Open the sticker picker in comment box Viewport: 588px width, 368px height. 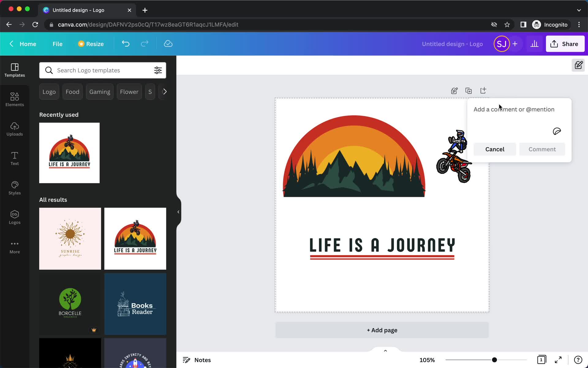[557, 132]
